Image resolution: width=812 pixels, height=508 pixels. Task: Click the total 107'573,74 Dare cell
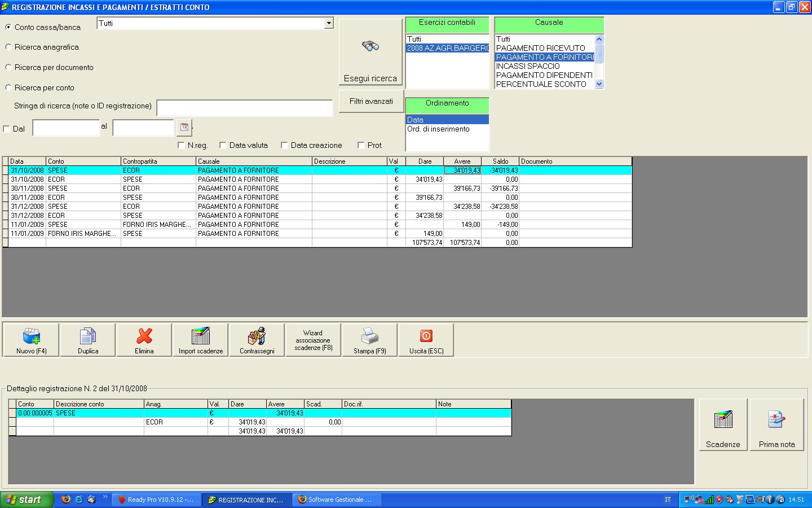tap(425, 243)
